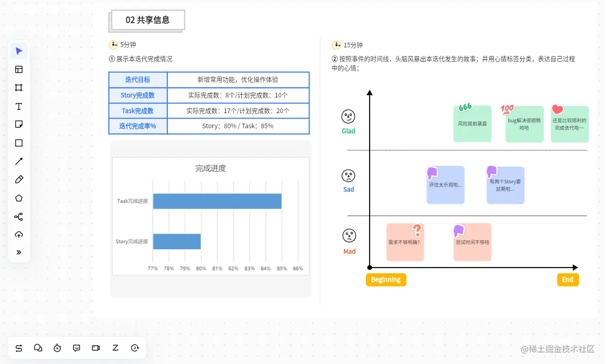Screen dimensions: 605x364
Task: Select the Sad face icon
Action: (348, 176)
